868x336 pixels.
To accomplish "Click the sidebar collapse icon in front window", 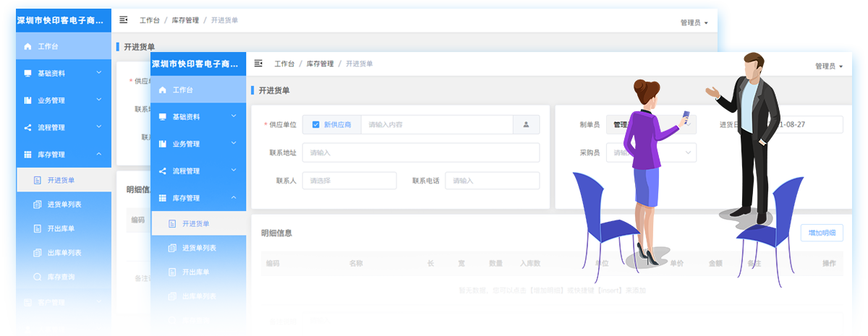I will (258, 64).
